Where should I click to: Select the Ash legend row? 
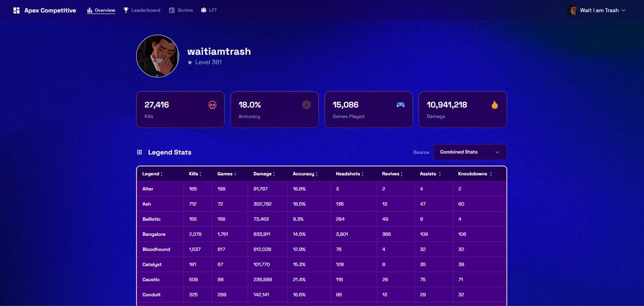pos(321,204)
